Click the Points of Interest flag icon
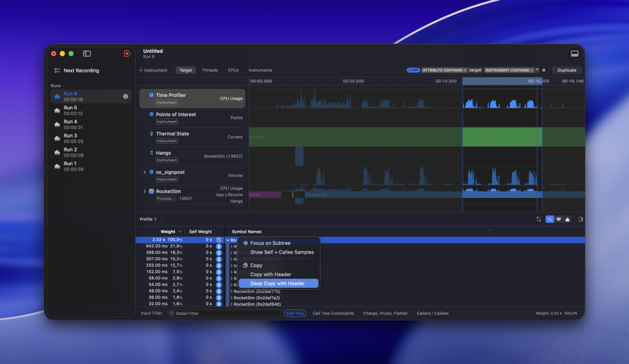Screen dimensions: 629x364 (152, 114)
